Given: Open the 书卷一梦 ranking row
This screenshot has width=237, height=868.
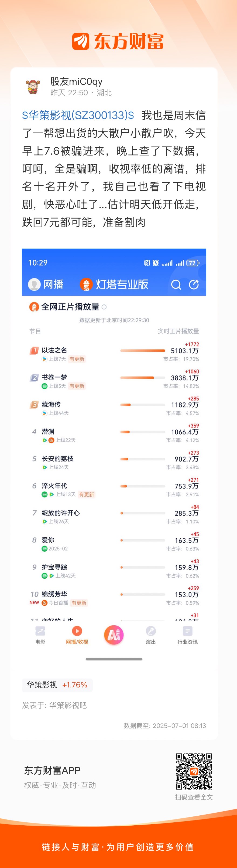Looking at the screenshot, I should [x=114, y=381].
